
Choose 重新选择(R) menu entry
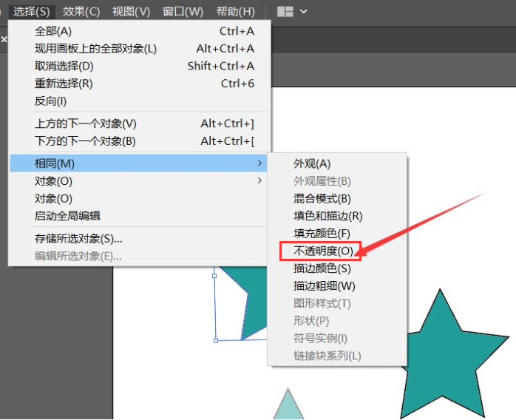click(140, 84)
